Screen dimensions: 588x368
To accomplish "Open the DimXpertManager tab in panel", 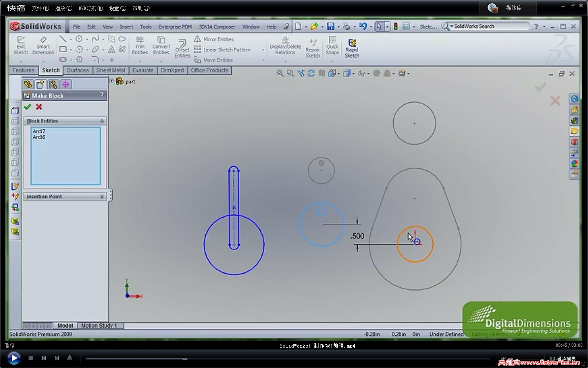I will pyautogui.click(x=65, y=84).
